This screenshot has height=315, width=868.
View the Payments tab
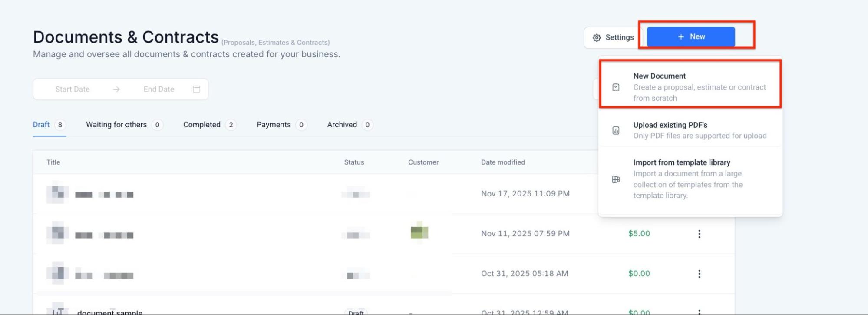pyautogui.click(x=274, y=125)
